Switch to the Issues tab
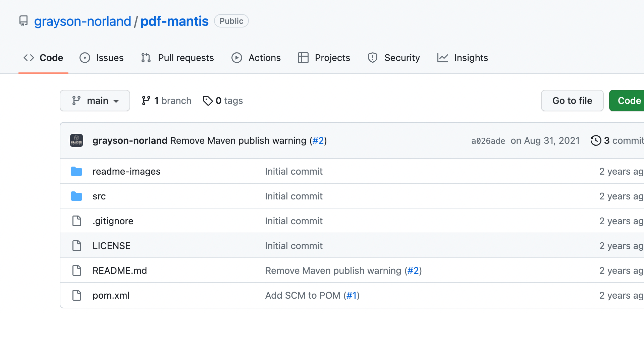 (x=102, y=58)
